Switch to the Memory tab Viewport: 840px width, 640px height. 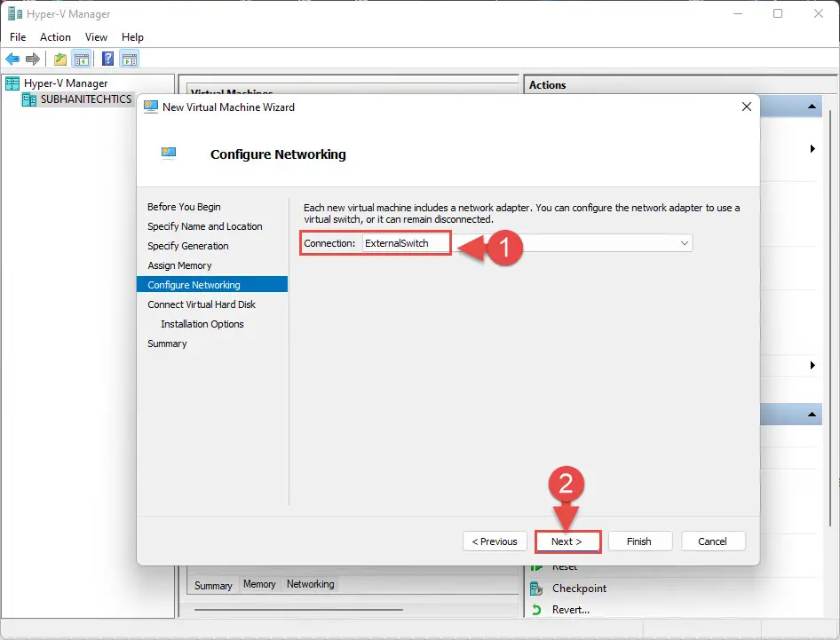click(259, 584)
